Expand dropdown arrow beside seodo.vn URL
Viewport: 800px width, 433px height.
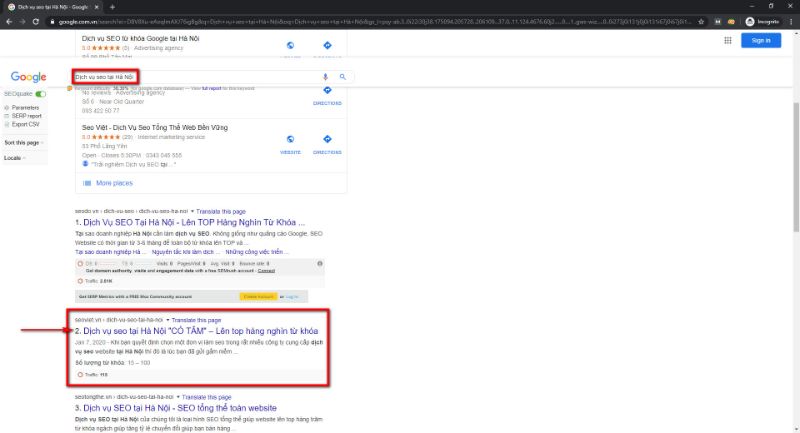pos(192,211)
